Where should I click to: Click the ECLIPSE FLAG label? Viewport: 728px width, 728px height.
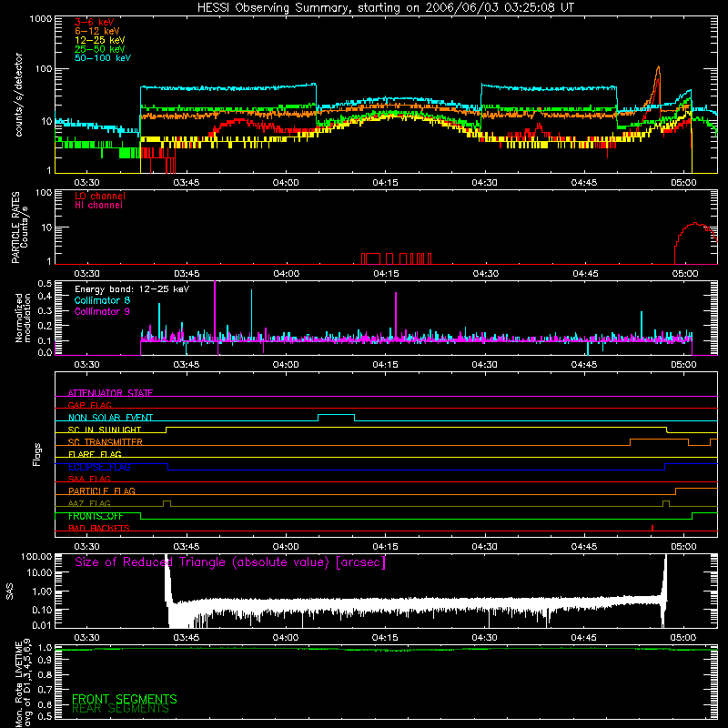[99, 467]
